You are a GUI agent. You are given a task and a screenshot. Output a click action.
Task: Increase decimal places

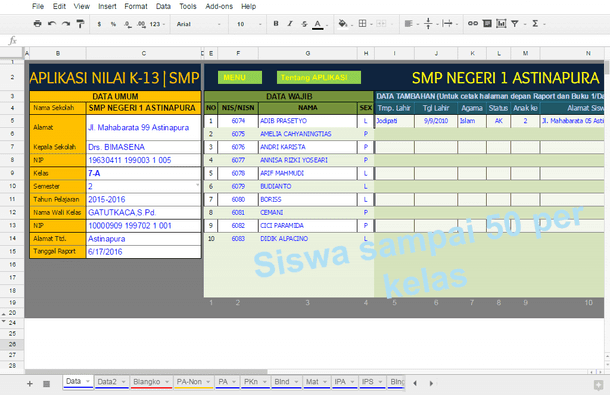141,24
